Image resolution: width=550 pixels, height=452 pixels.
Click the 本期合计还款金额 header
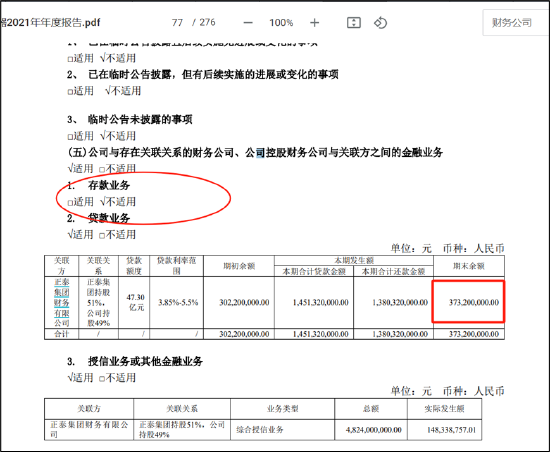pos(393,271)
